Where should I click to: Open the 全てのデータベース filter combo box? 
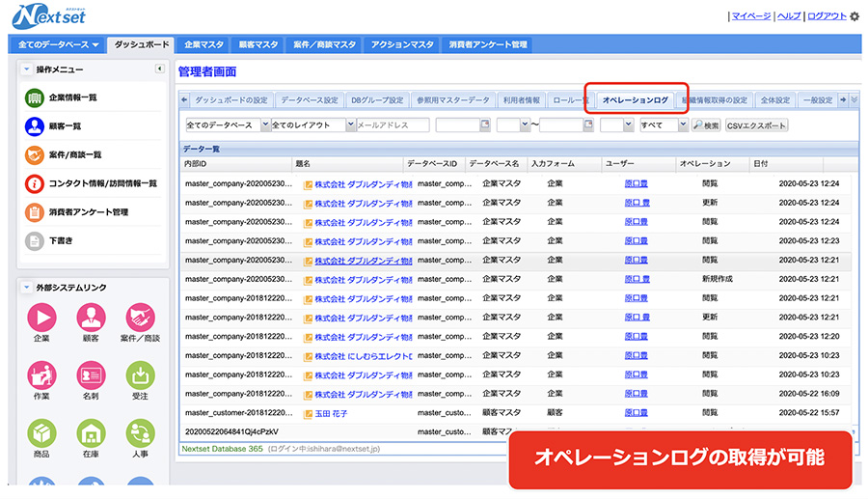coord(228,125)
